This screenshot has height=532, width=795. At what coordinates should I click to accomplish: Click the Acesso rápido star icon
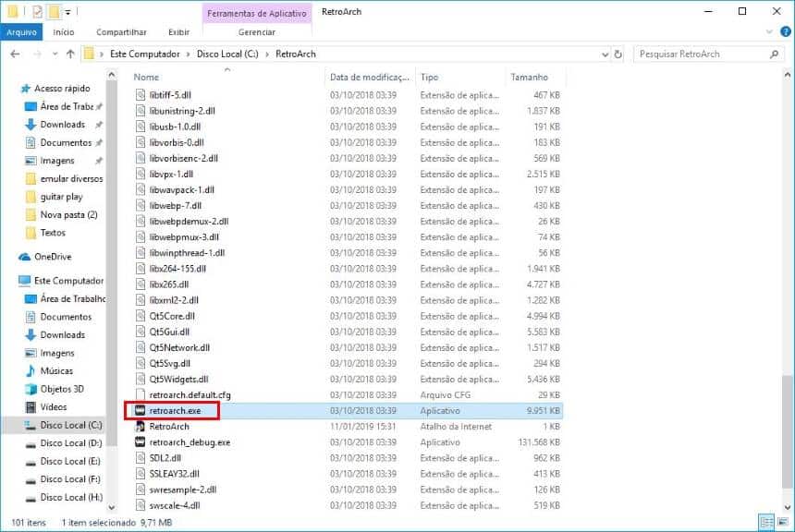click(25, 89)
